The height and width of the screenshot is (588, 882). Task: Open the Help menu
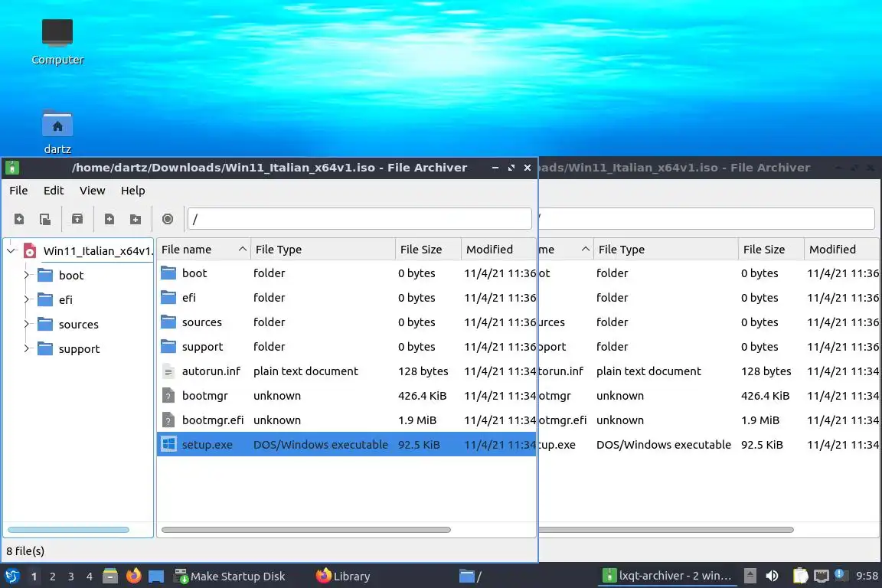[x=132, y=190]
